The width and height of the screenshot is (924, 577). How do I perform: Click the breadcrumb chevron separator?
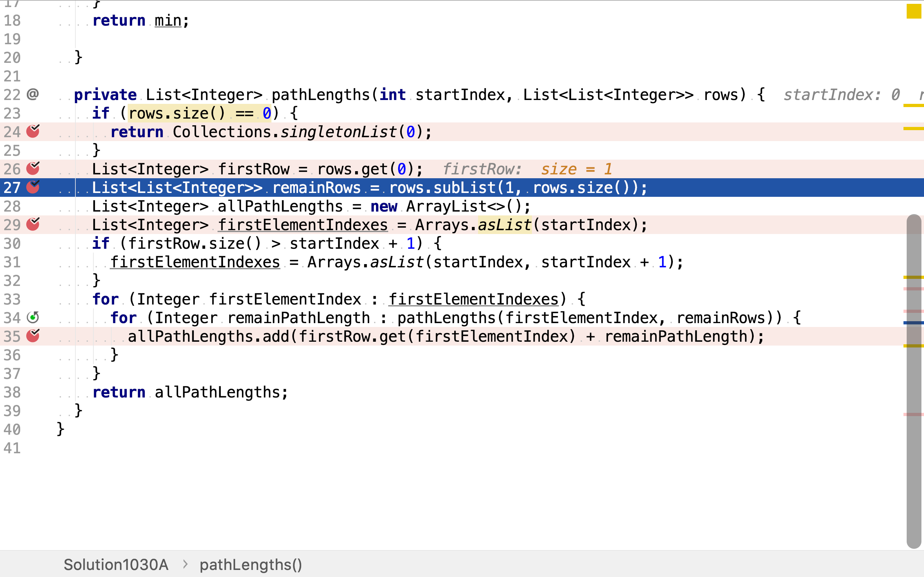click(x=185, y=564)
